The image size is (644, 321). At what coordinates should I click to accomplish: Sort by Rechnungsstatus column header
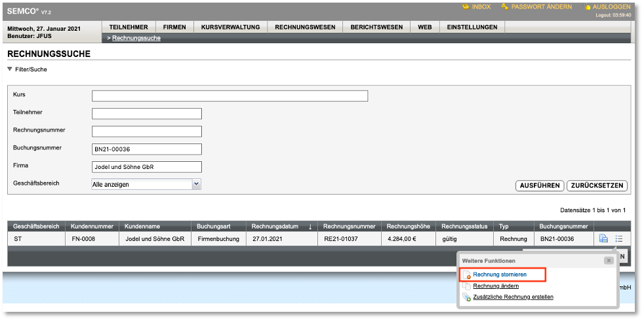[x=464, y=226]
